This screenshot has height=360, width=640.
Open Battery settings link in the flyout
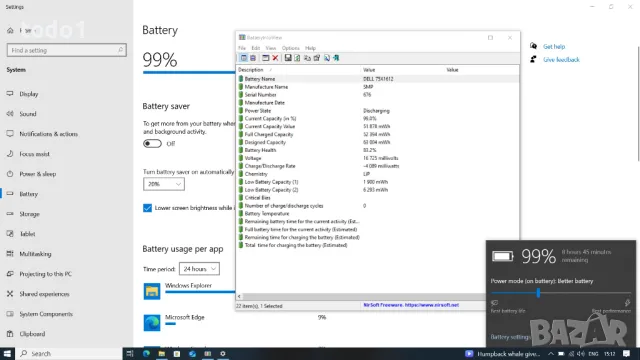pyautogui.click(x=510, y=337)
